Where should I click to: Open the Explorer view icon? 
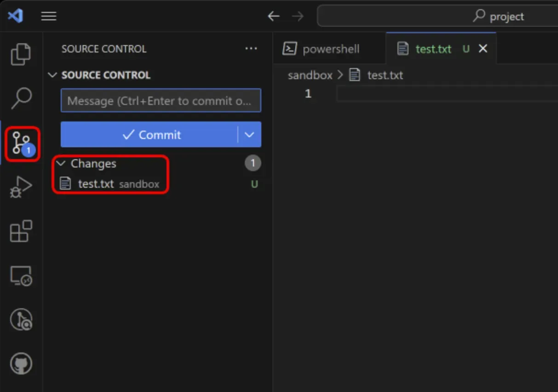click(x=21, y=54)
